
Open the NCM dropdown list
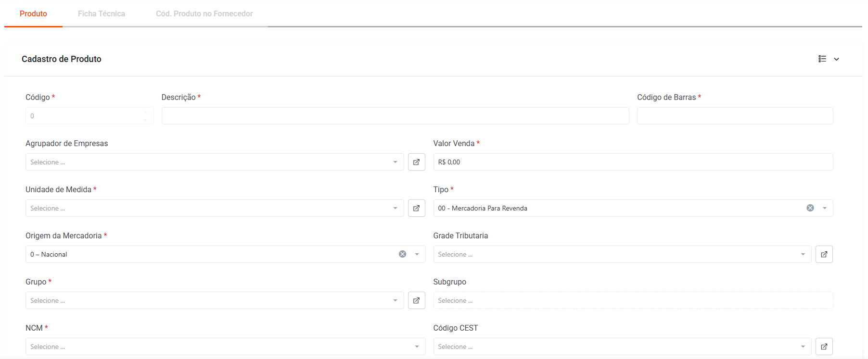[x=225, y=347]
